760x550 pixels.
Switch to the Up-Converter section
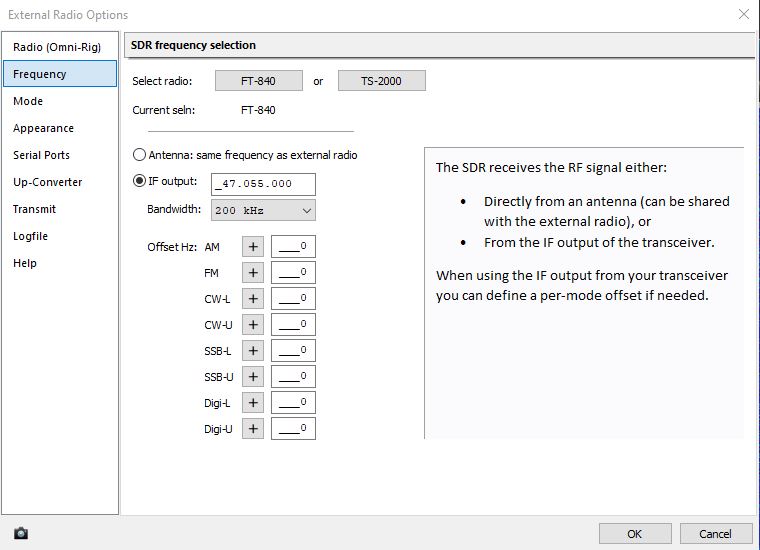47,182
